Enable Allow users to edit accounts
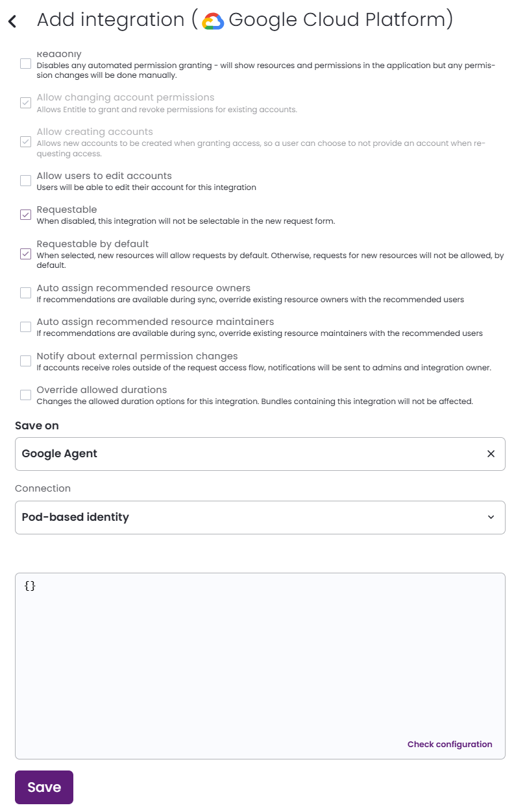514x812 pixels. pyautogui.click(x=25, y=181)
